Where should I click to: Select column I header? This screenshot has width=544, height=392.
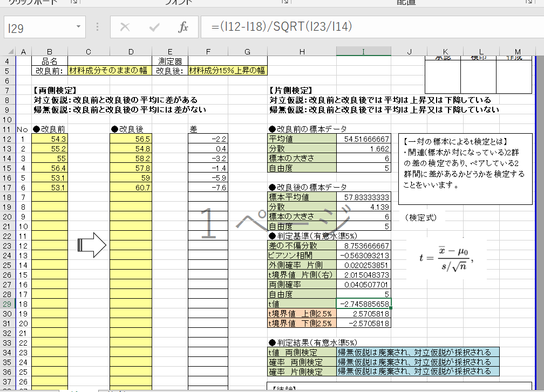pyautogui.click(x=364, y=52)
